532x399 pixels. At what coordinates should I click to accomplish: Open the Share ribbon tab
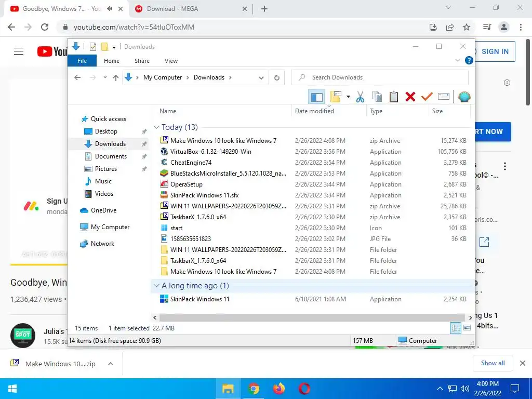142,61
